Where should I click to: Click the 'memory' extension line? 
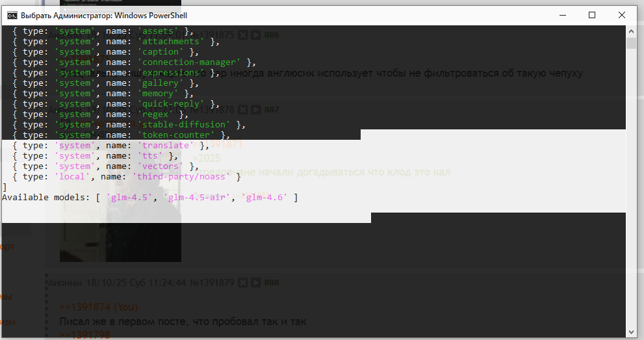click(103, 94)
